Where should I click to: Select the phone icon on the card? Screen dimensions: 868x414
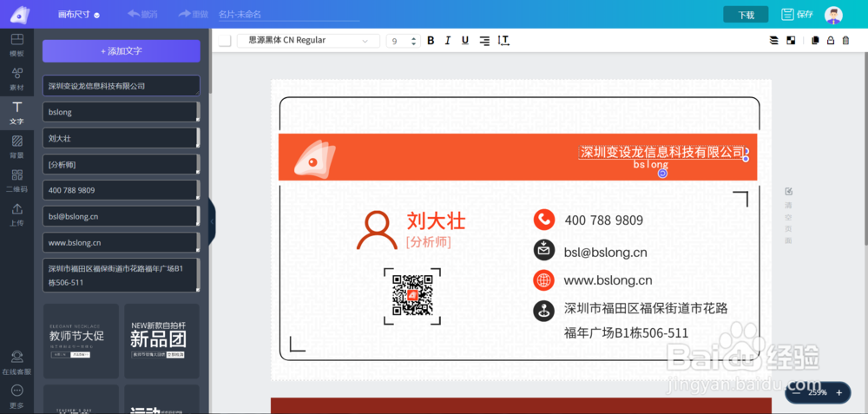pyautogui.click(x=544, y=220)
